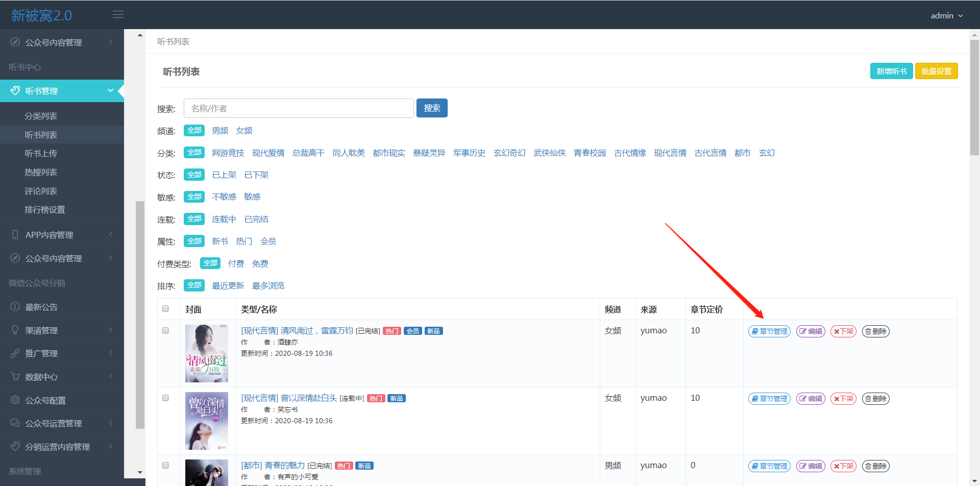This screenshot has width=980, height=486.
Task: Filter channel by 男频
Action: point(220,131)
